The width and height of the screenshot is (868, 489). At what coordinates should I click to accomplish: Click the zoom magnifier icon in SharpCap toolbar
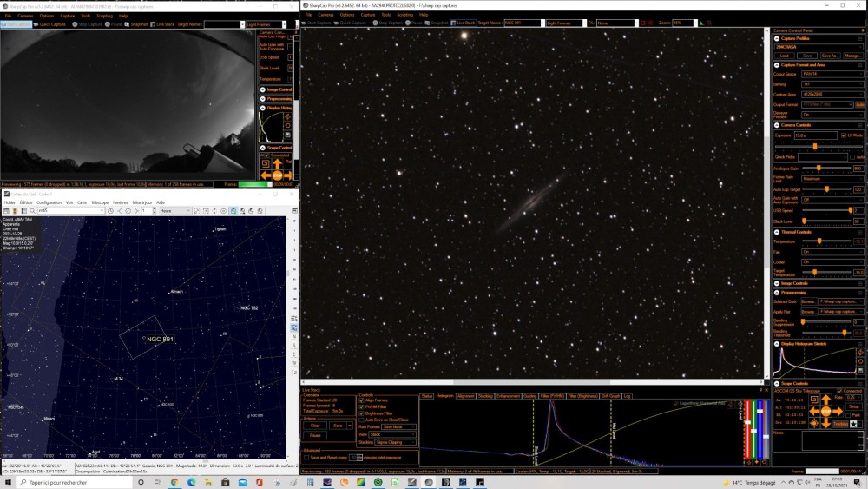(709, 23)
